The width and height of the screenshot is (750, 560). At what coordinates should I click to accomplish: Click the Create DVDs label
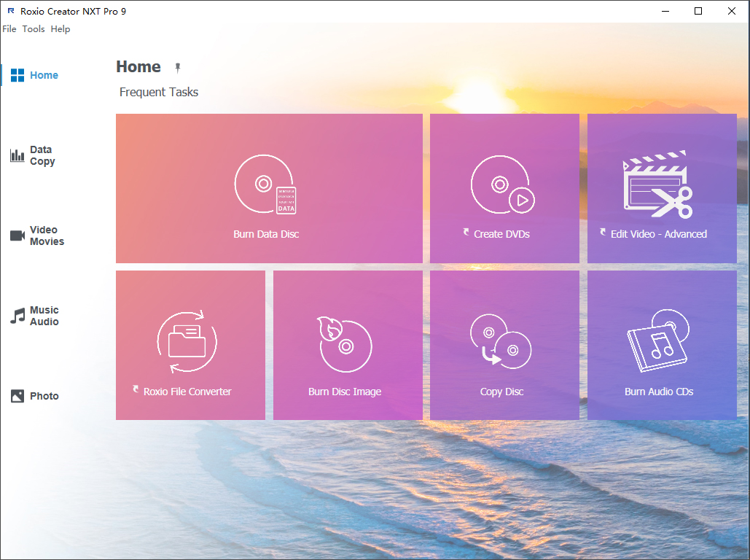pyautogui.click(x=501, y=234)
